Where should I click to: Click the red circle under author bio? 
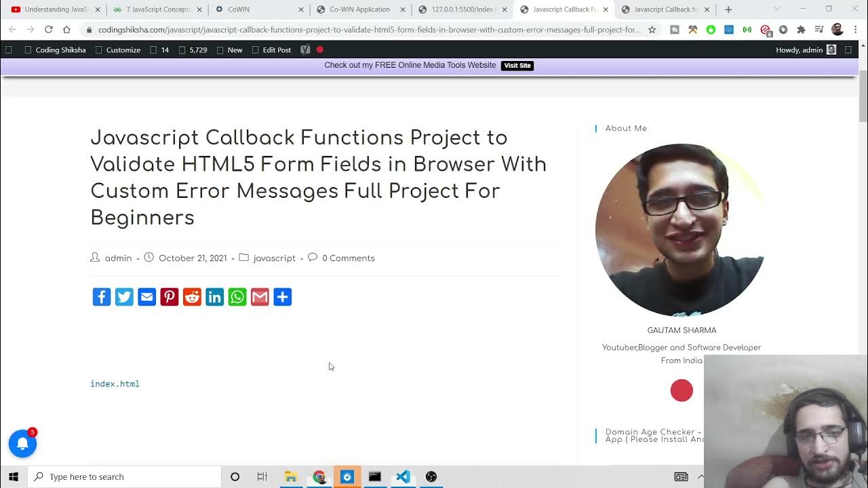[x=682, y=390]
